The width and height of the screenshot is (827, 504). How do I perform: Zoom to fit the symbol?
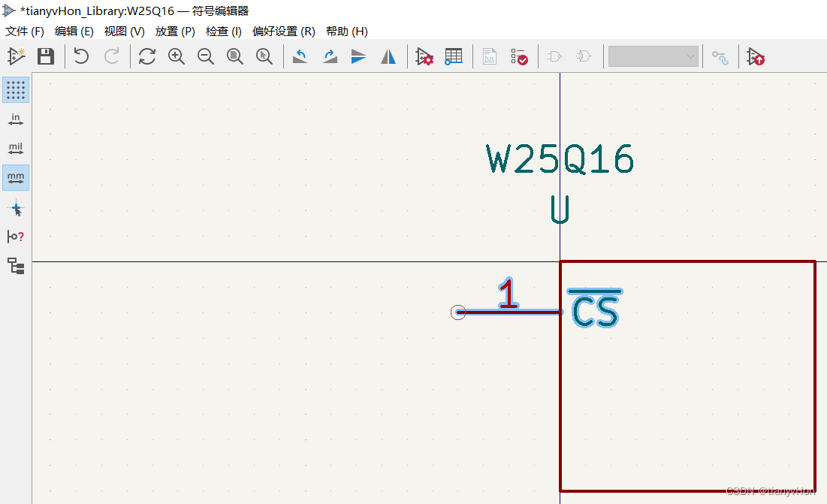(234, 56)
